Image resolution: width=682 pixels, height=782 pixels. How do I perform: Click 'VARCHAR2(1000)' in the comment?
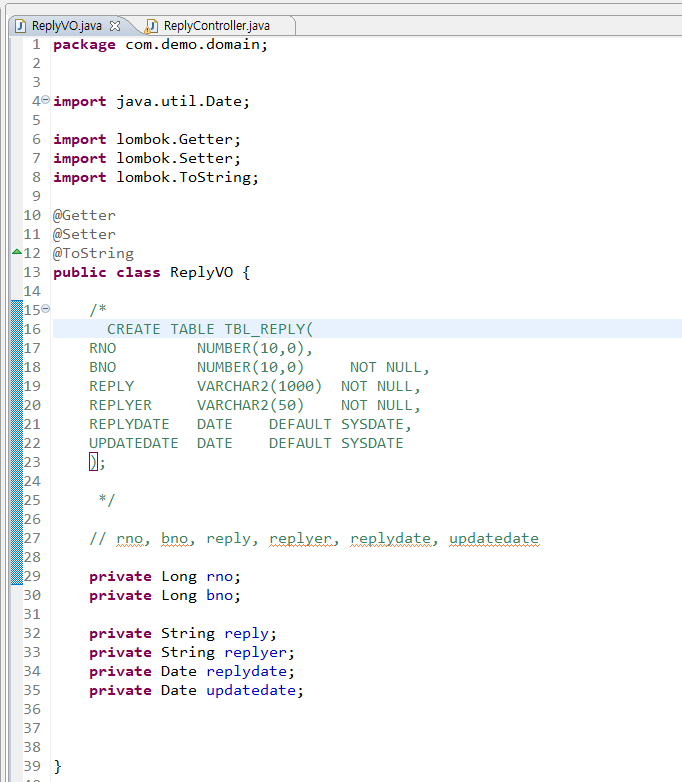259,387
